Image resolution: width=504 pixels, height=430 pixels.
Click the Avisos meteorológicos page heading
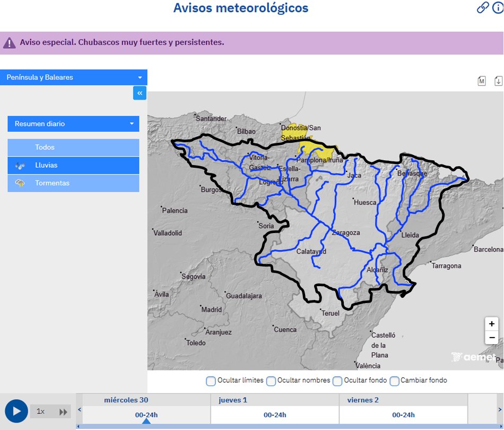(x=241, y=8)
